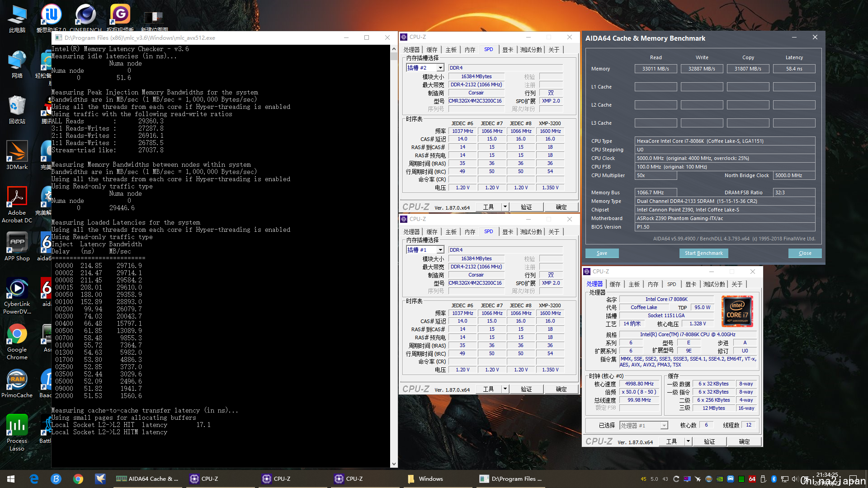868x488 pixels.
Task: Click 确定 in bottom-right CPU-Z window
Action: point(744,441)
